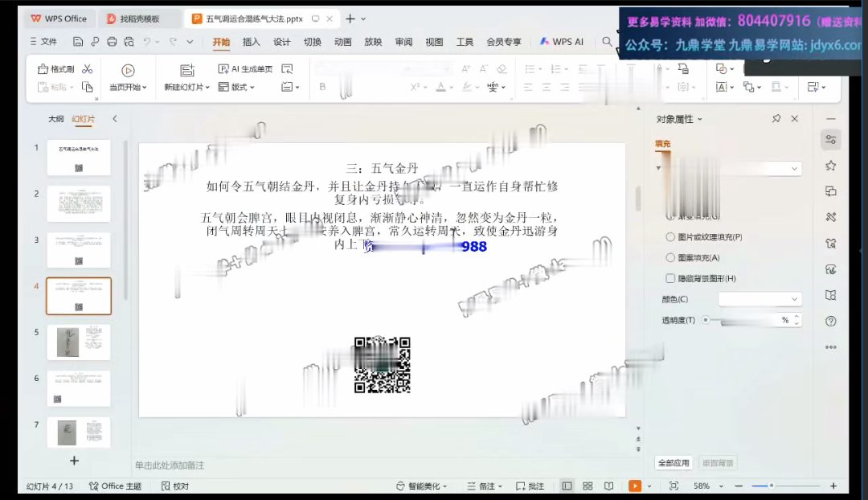Select Picture or texture fill (图片或纹理填充) radio
The width and height of the screenshot is (868, 500).
[x=670, y=237]
